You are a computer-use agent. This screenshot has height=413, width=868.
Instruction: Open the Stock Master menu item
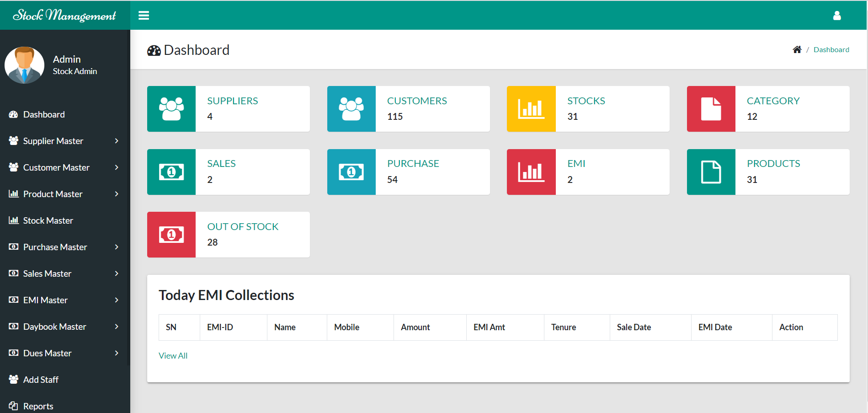pyautogui.click(x=48, y=220)
